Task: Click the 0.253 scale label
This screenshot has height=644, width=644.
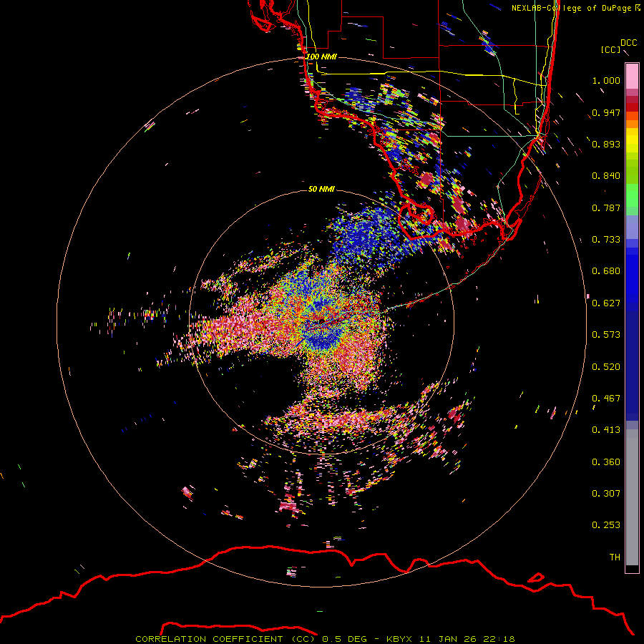Action: pyautogui.click(x=606, y=525)
